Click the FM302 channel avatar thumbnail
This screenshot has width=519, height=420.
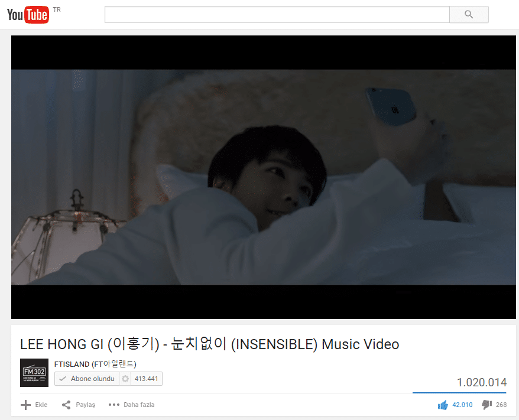point(34,373)
